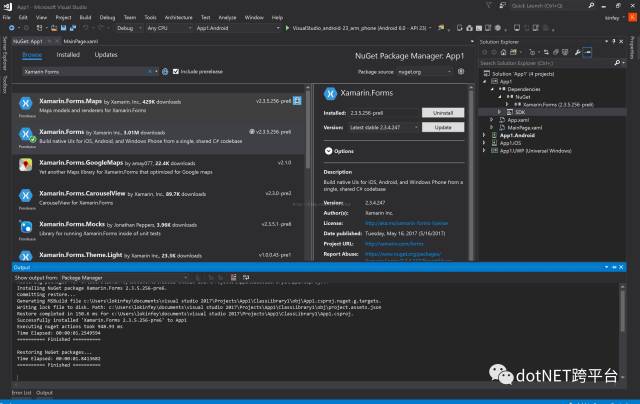Click the New Project toolbar icon
Viewport: 640px width, 404px height.
[x=39, y=28]
